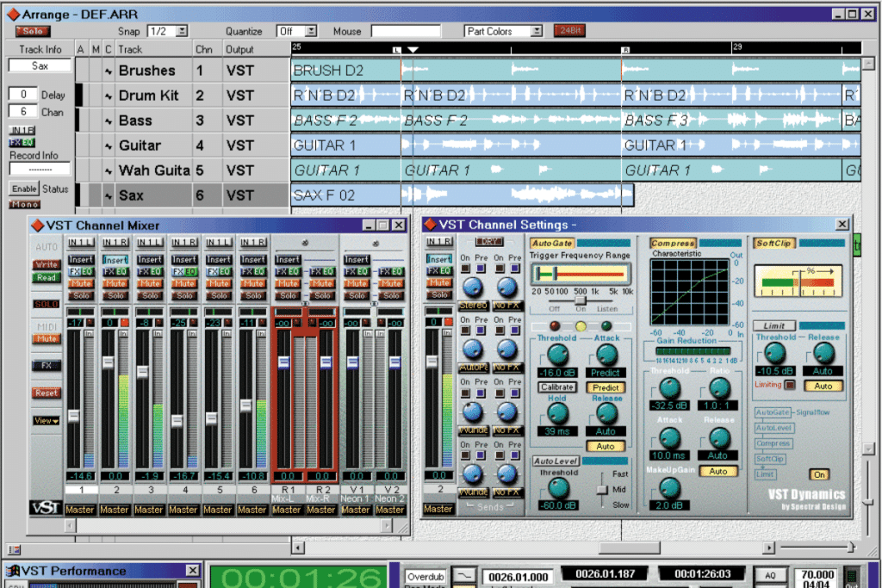Click the Write automation button
The width and height of the screenshot is (882, 588).
[x=47, y=264]
